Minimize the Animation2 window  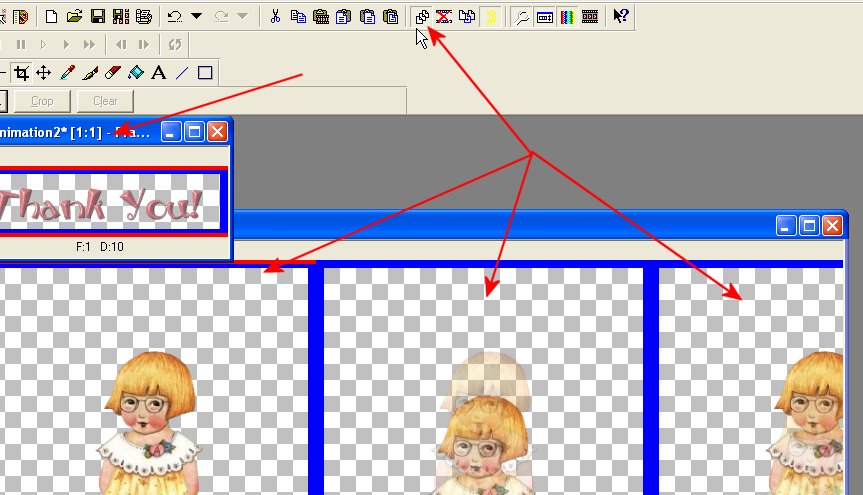(171, 132)
